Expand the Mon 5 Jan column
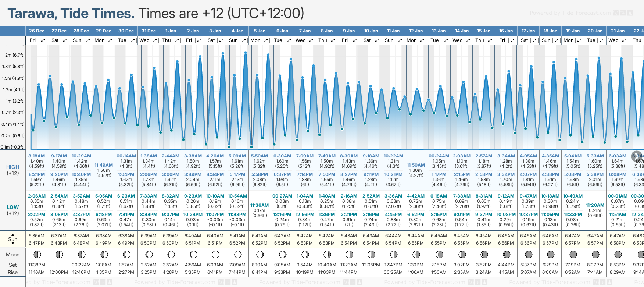The image size is (644, 287). pyautogui.click(x=265, y=40)
